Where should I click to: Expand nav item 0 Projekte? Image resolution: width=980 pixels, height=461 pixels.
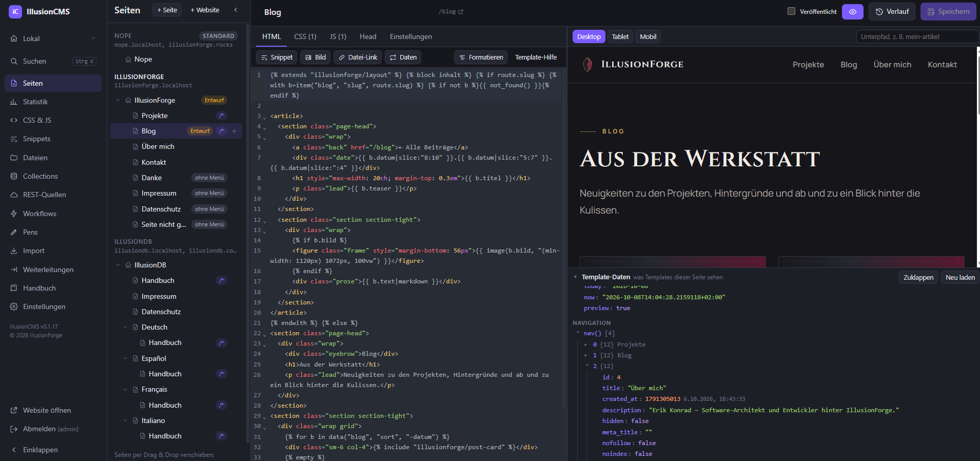click(586, 344)
